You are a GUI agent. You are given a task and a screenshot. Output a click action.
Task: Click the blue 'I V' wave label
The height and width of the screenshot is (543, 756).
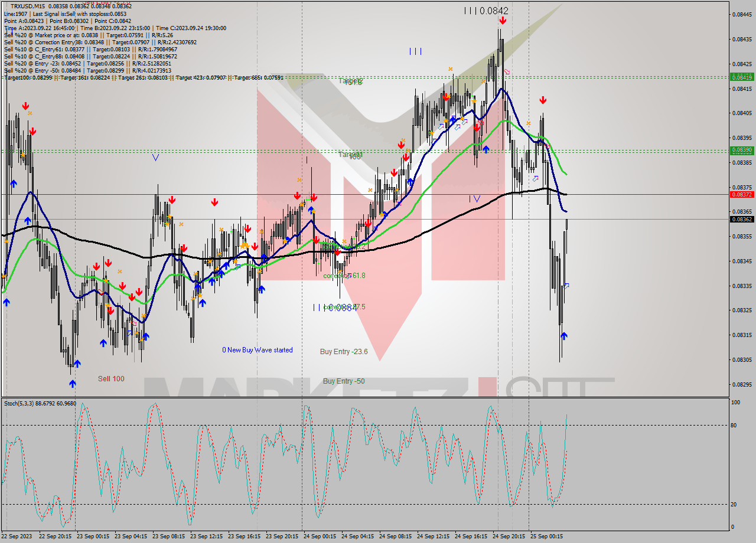click(x=474, y=199)
